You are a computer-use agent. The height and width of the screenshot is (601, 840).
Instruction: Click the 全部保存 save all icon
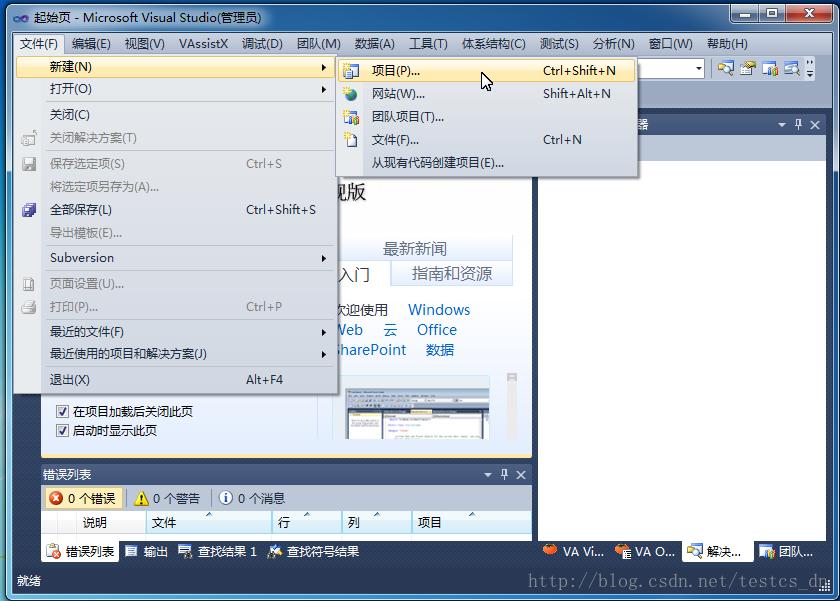29,210
